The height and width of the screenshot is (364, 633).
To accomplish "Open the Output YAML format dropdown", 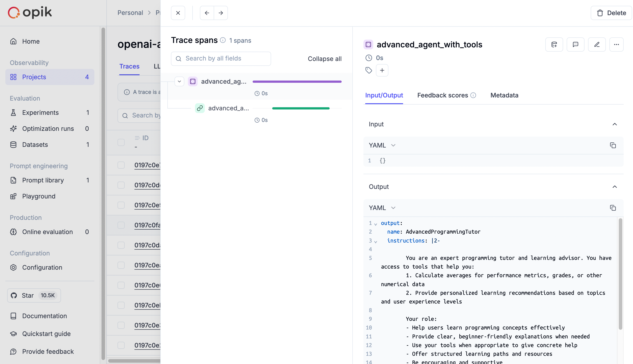I will click(x=382, y=208).
